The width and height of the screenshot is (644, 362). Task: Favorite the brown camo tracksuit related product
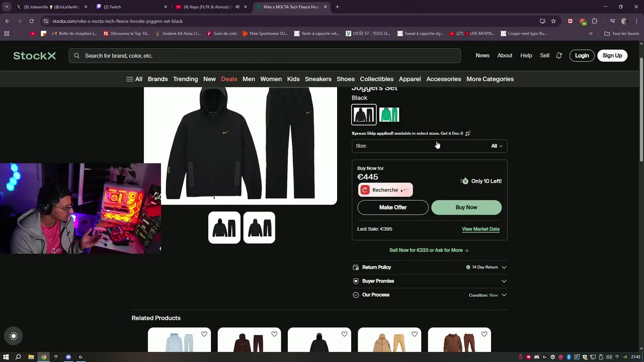pos(484,334)
